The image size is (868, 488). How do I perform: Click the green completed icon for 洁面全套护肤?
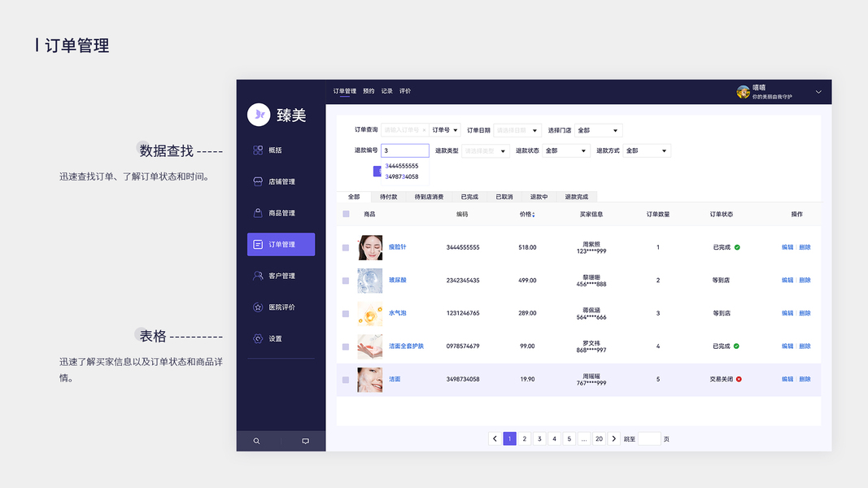click(736, 346)
